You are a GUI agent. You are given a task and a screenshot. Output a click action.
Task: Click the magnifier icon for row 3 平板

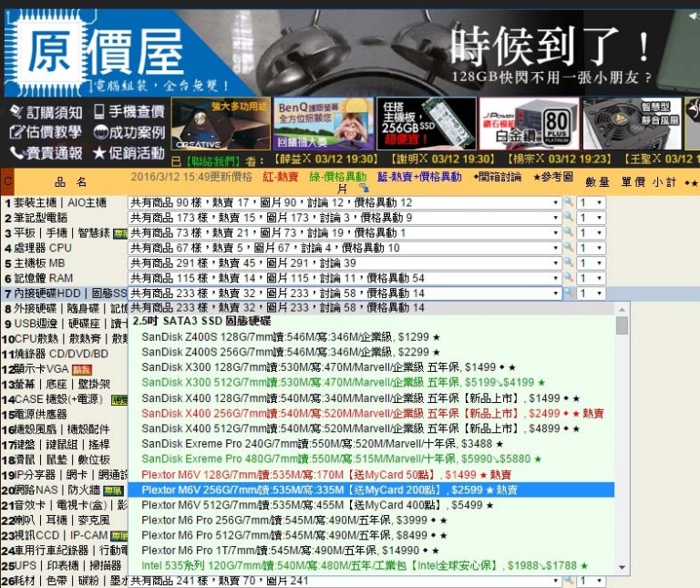point(569,232)
